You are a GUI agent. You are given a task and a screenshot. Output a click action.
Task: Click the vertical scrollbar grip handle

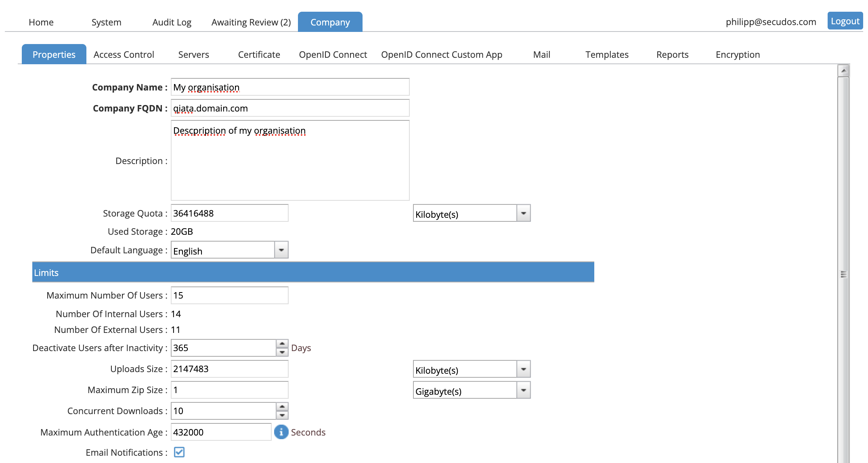(x=843, y=274)
